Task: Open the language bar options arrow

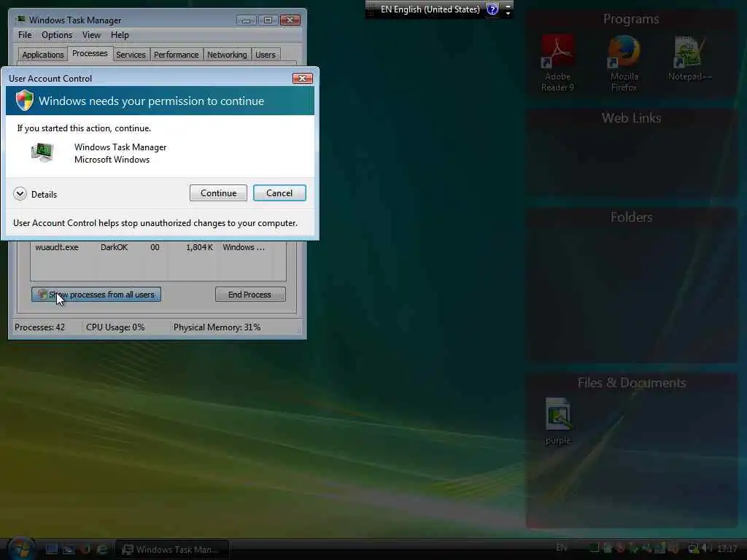Action: (x=508, y=13)
